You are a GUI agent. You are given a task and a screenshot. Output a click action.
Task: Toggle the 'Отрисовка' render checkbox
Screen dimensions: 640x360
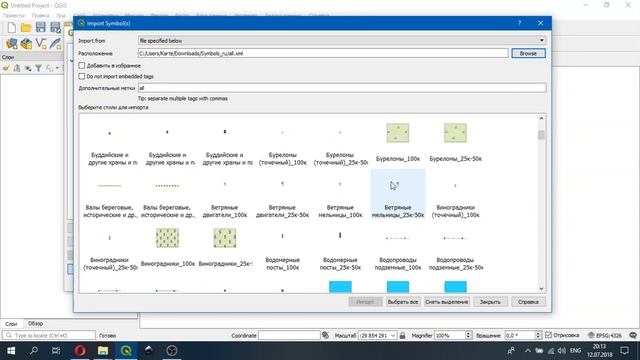point(548,335)
